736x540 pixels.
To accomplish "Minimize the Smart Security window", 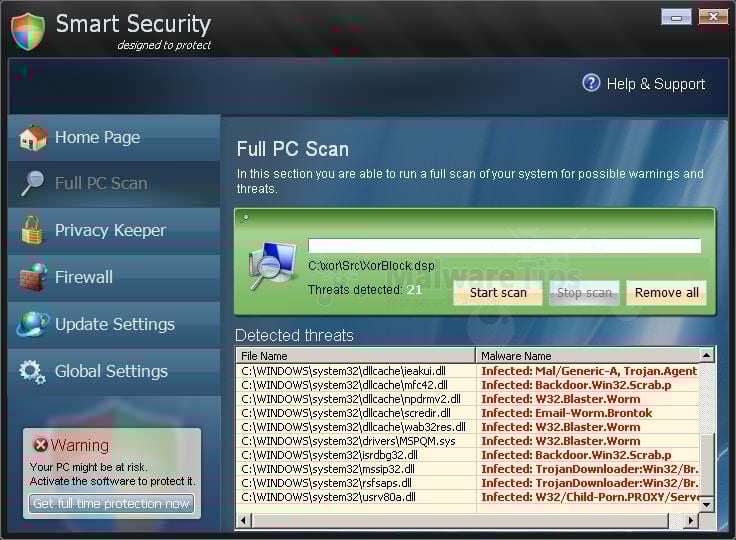I will (676, 17).
